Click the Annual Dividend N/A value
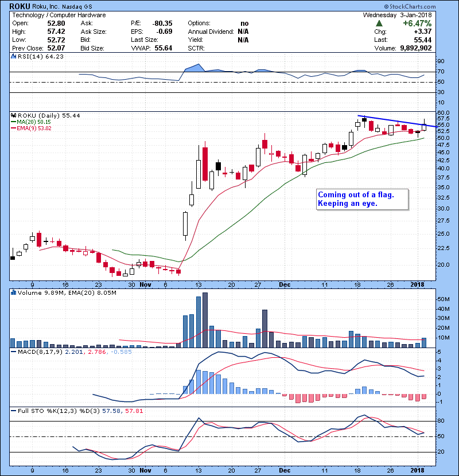Screen dimensions: 459x476 pos(243,32)
